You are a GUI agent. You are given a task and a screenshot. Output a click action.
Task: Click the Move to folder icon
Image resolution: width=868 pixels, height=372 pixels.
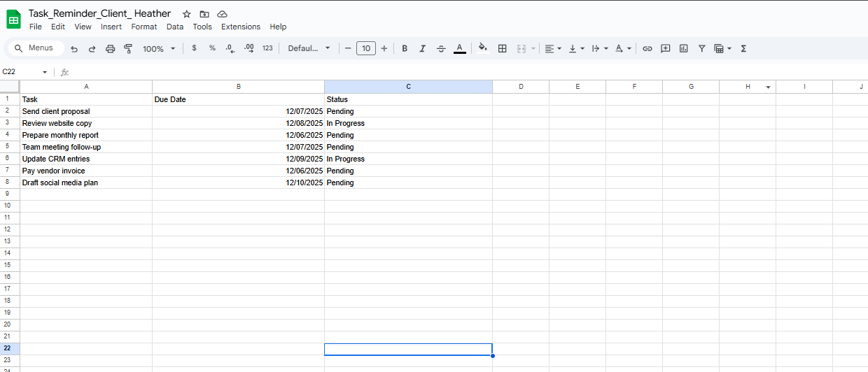point(204,14)
